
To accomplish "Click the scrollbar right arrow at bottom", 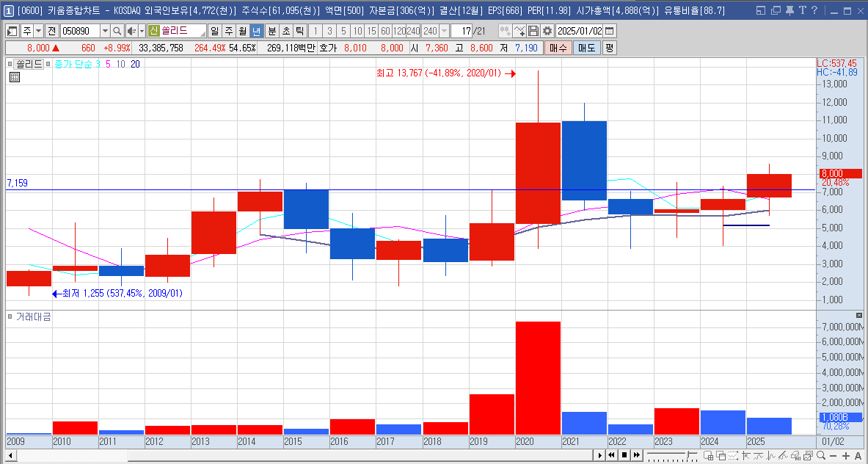I will pyautogui.click(x=599, y=455).
